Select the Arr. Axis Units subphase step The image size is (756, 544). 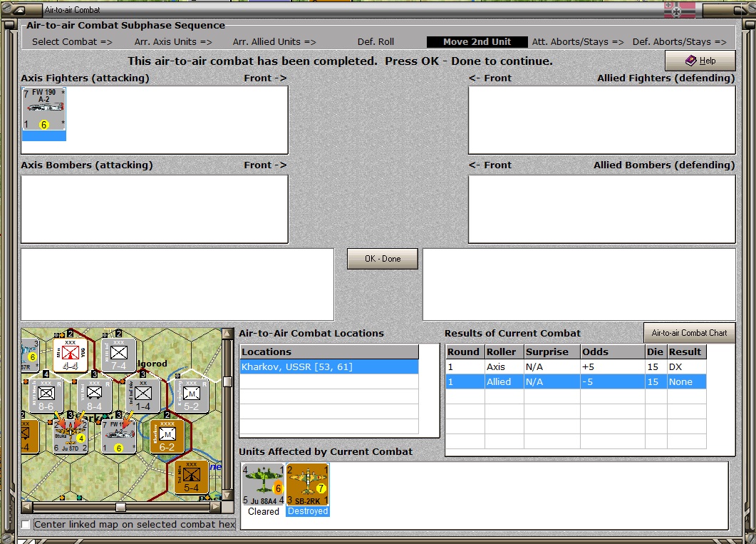pos(173,42)
